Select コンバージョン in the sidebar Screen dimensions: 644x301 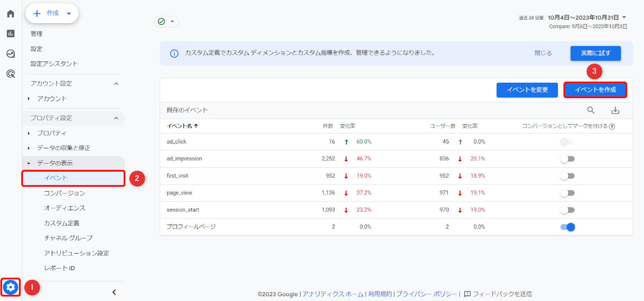pyautogui.click(x=64, y=193)
